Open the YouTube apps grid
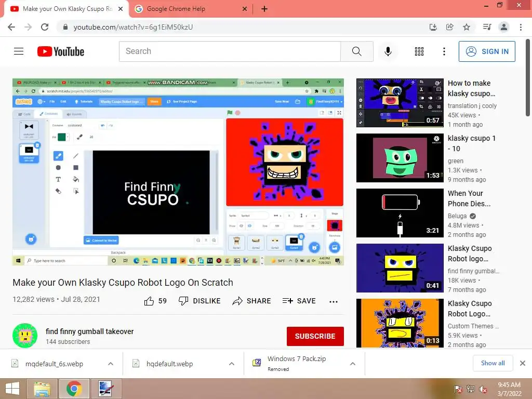532x399 pixels. coord(419,51)
